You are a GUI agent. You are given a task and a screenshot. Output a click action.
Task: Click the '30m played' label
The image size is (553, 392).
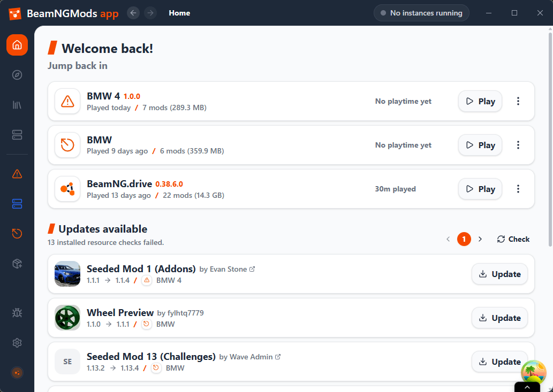pos(396,189)
